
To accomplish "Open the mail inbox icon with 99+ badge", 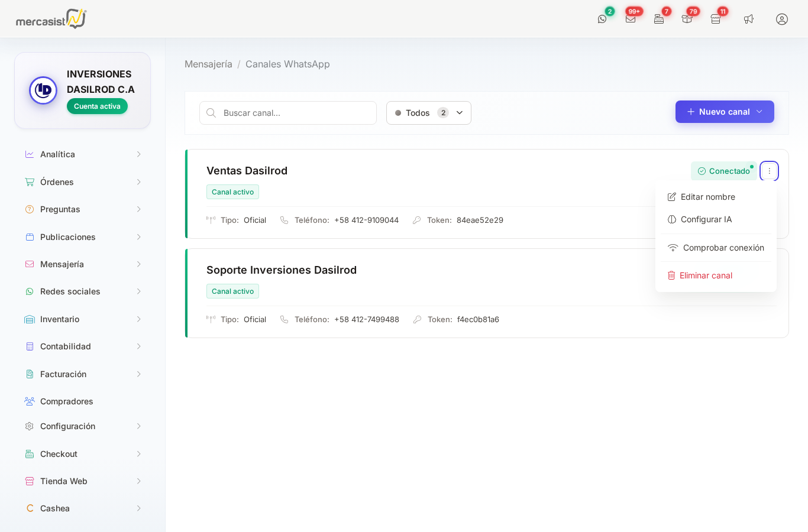I will 631,19.
